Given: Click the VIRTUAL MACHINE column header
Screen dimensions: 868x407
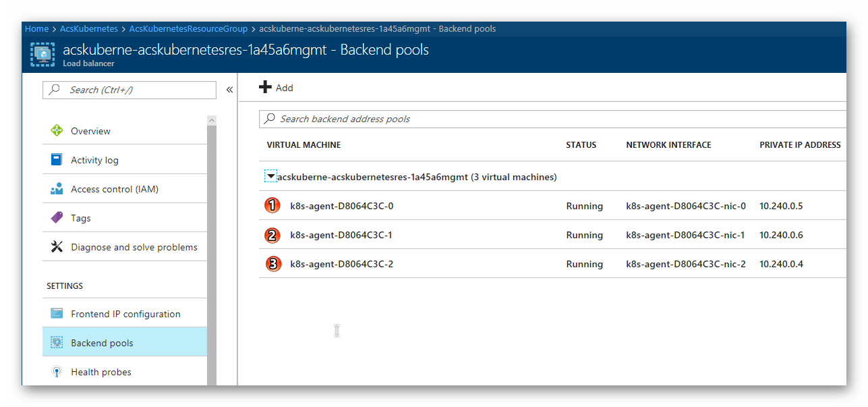Looking at the screenshot, I should pos(303,145).
